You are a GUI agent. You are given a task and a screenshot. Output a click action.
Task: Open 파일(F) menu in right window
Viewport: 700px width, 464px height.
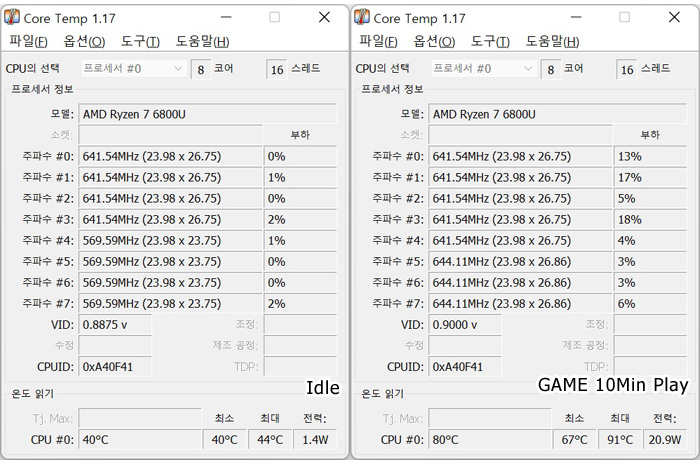(379, 41)
